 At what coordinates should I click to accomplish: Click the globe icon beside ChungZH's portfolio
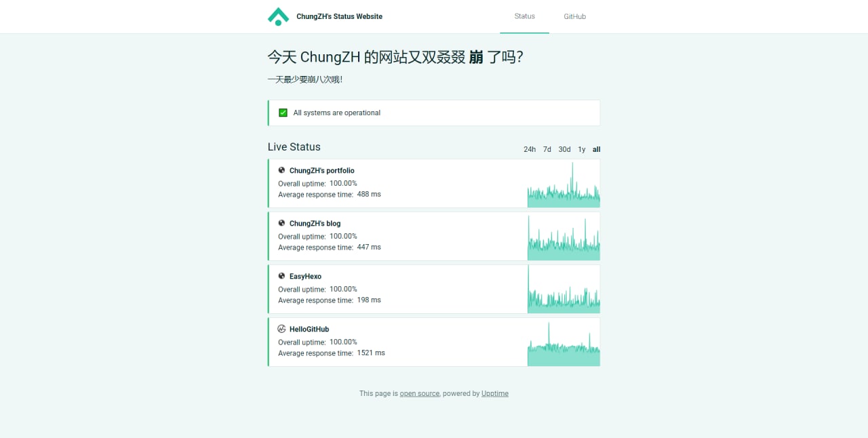point(281,170)
